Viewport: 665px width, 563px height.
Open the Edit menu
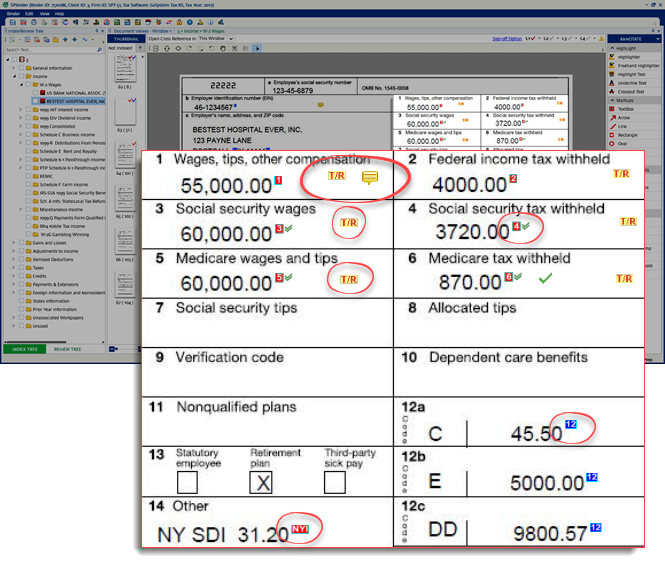point(30,14)
